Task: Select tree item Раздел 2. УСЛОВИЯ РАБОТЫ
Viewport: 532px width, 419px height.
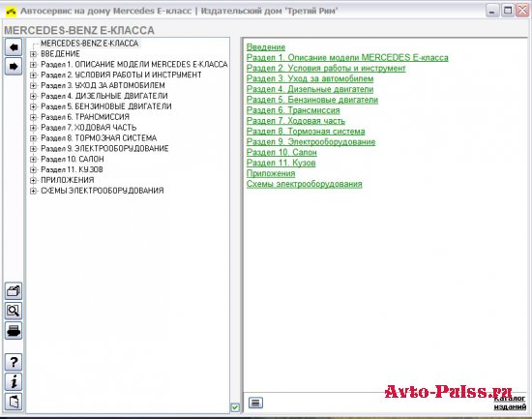Action: (x=121, y=75)
